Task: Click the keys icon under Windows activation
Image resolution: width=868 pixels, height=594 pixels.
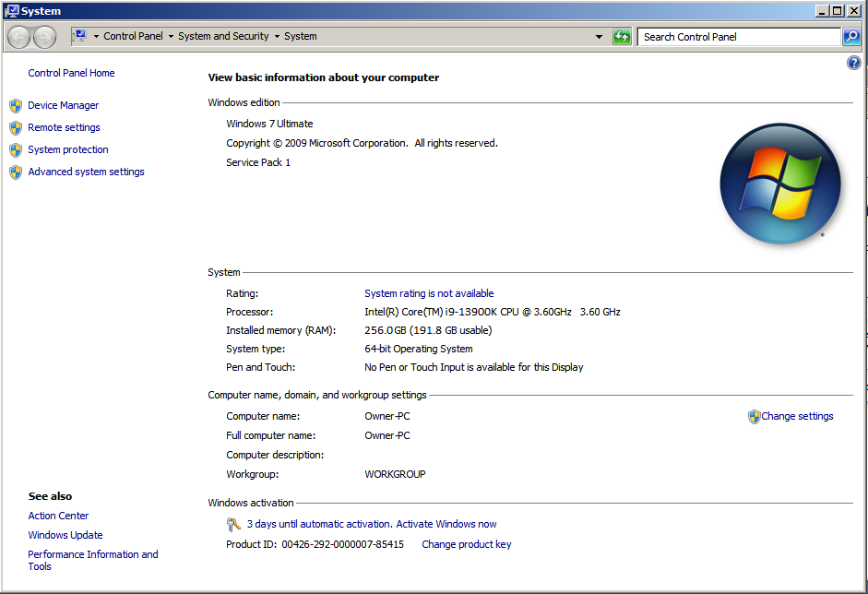Action: (x=233, y=524)
